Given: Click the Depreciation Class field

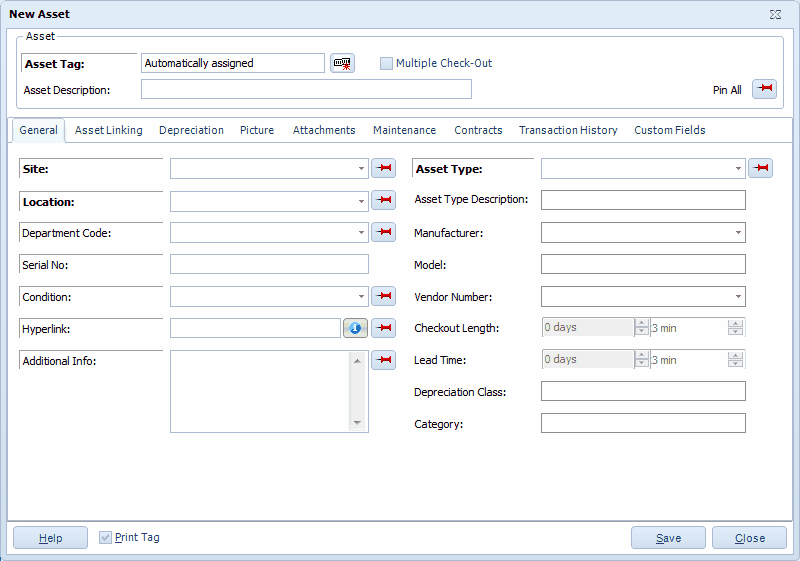Looking at the screenshot, I should pyautogui.click(x=643, y=391).
